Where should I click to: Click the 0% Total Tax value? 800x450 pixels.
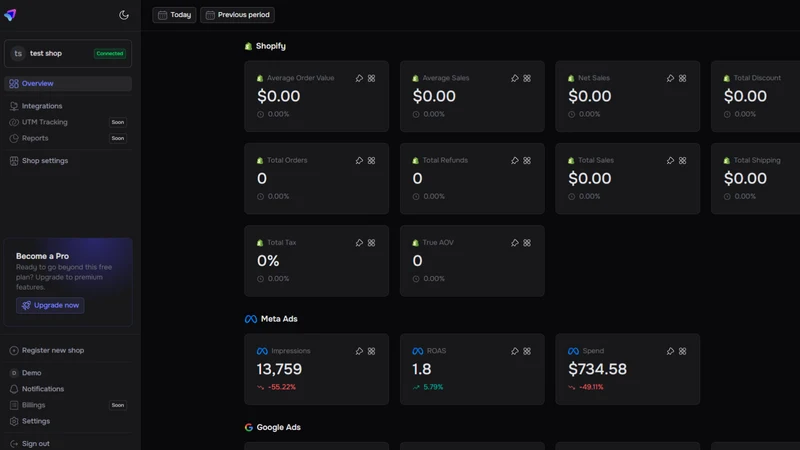[268, 261]
